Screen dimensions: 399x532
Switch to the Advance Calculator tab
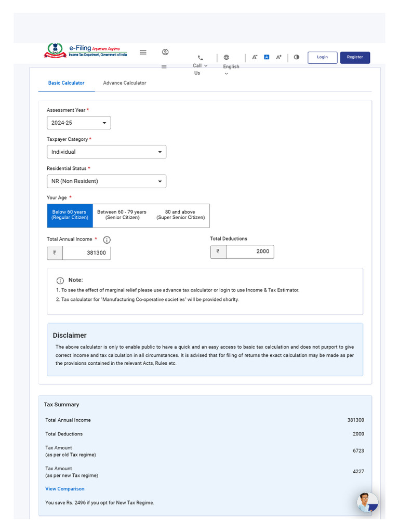point(125,83)
